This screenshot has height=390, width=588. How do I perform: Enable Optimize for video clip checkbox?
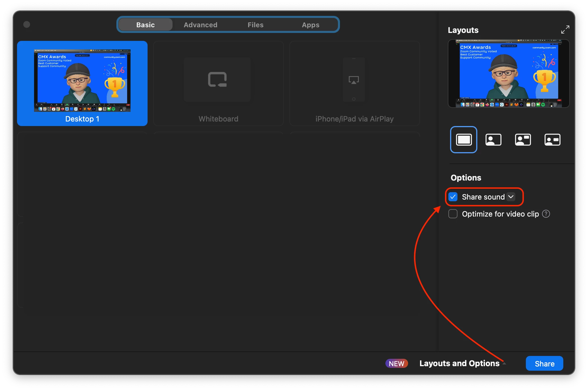(453, 214)
